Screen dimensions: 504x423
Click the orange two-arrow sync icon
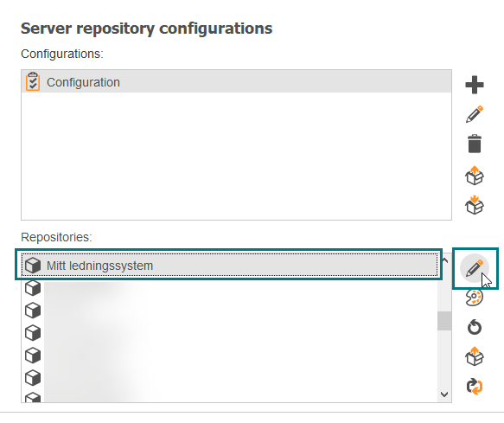(x=475, y=386)
